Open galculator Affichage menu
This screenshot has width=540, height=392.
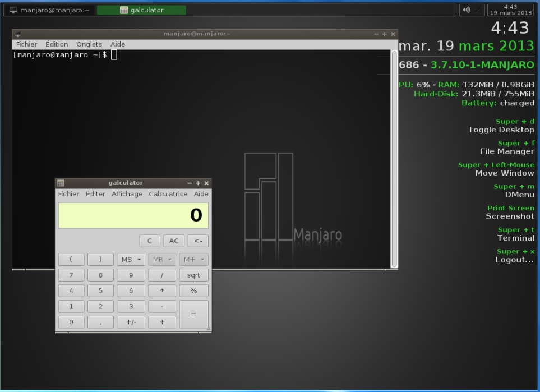(127, 194)
